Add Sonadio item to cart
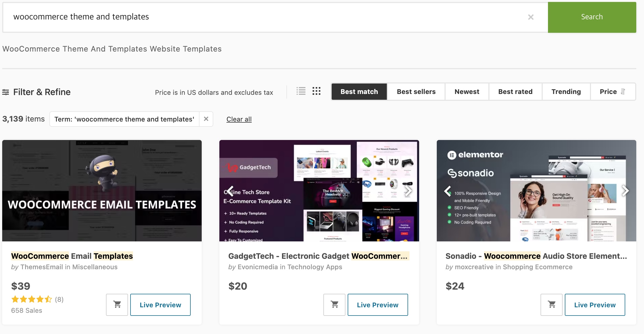644x334 pixels. 552,305
